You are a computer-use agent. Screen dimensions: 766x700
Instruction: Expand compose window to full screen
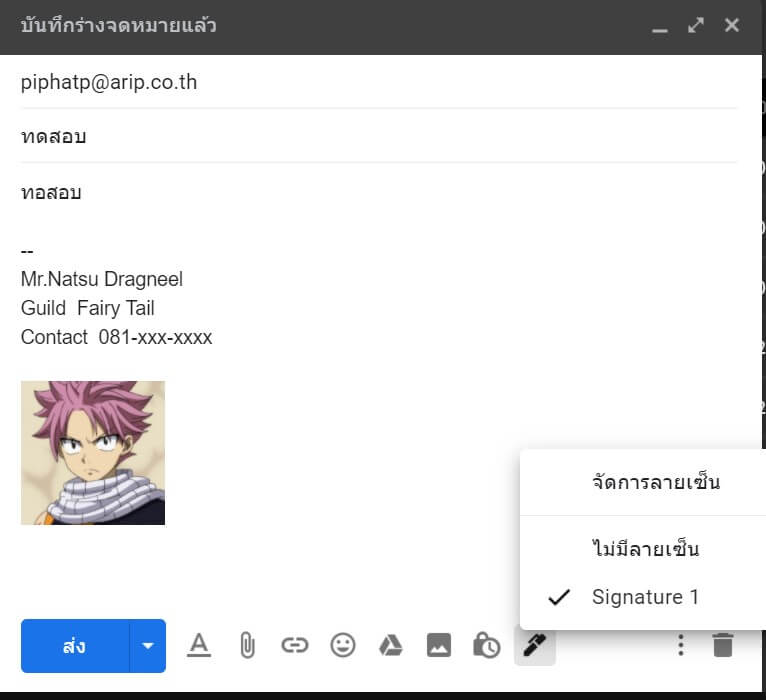click(x=696, y=25)
